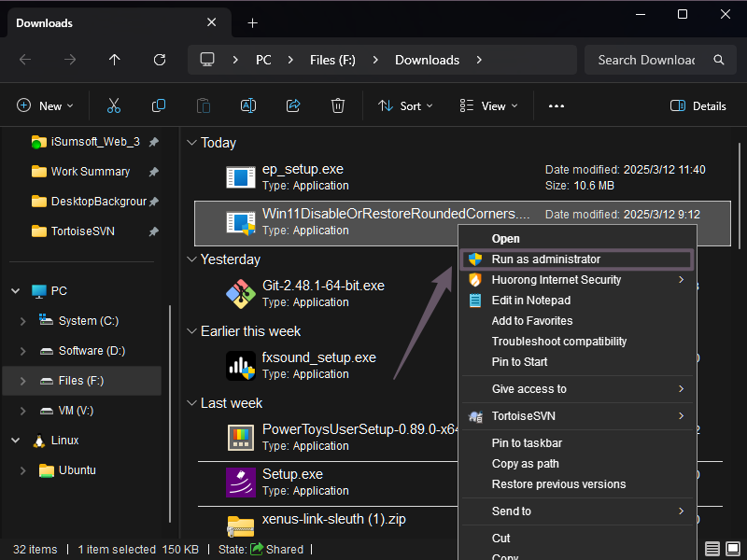Rename the file via the toolbar Rename icon

point(248,105)
